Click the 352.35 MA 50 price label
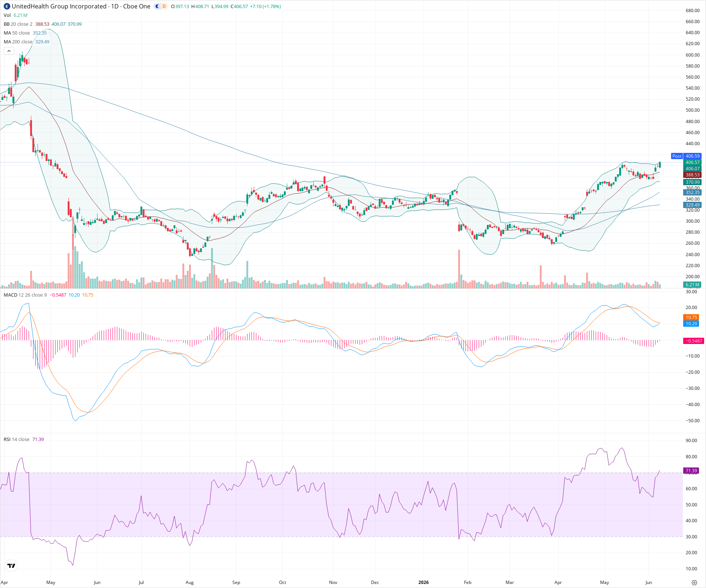Image resolution: width=706 pixels, height=588 pixels. 692,193
